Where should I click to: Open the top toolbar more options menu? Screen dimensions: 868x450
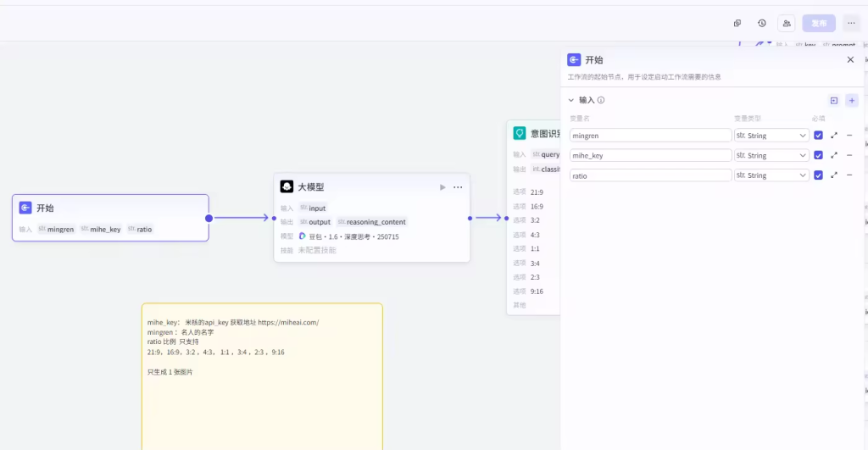click(851, 23)
